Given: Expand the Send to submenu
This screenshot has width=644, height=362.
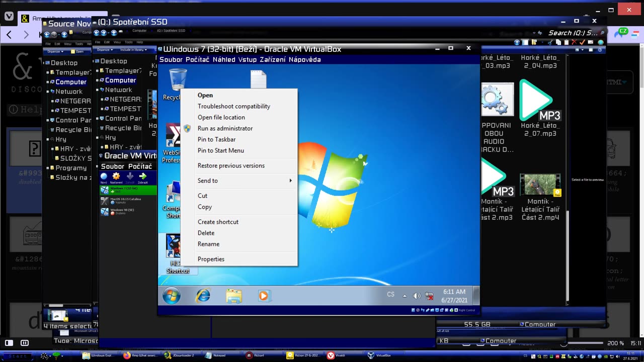Looking at the screenshot, I should pos(239,180).
